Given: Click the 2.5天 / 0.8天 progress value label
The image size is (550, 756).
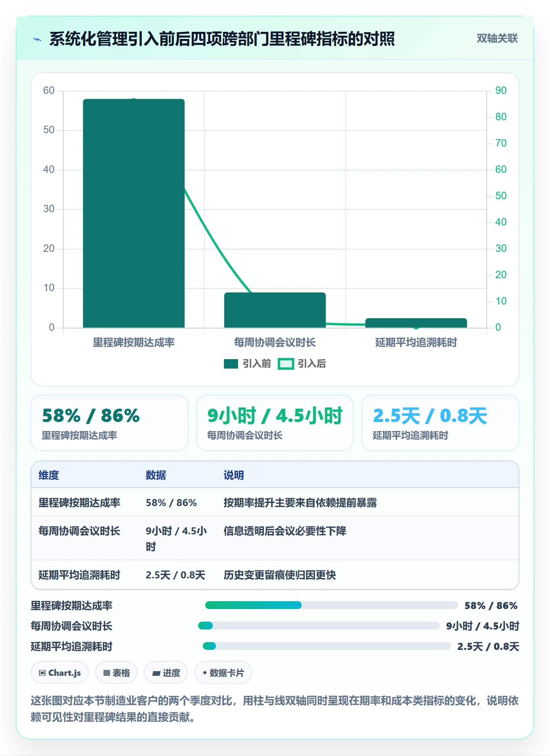Looking at the screenshot, I should 488,646.
